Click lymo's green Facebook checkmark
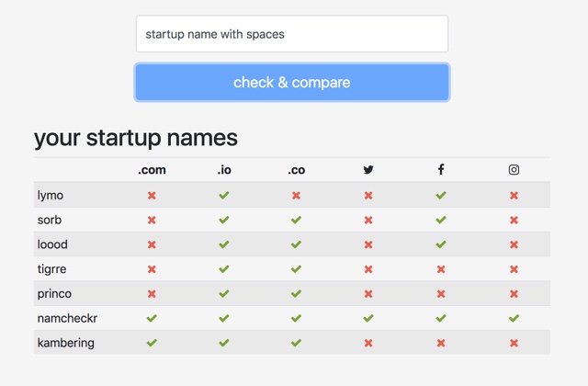Image resolution: width=588 pixels, height=386 pixels. click(441, 196)
